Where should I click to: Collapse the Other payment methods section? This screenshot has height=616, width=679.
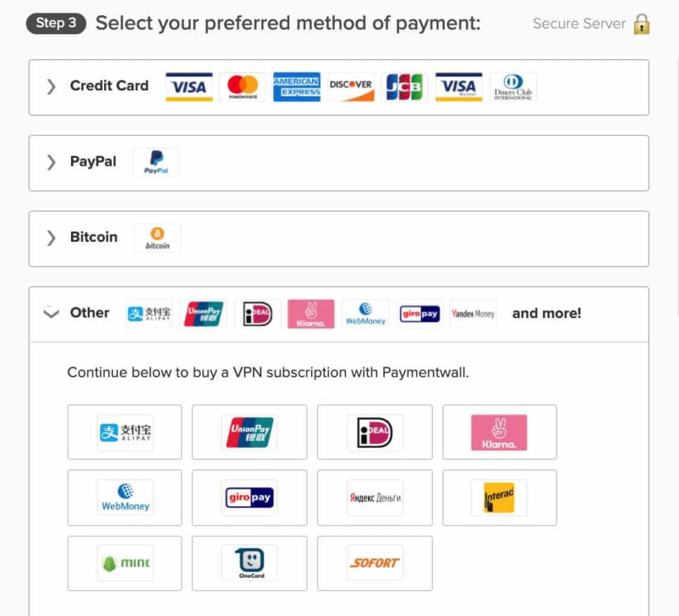tap(51, 314)
